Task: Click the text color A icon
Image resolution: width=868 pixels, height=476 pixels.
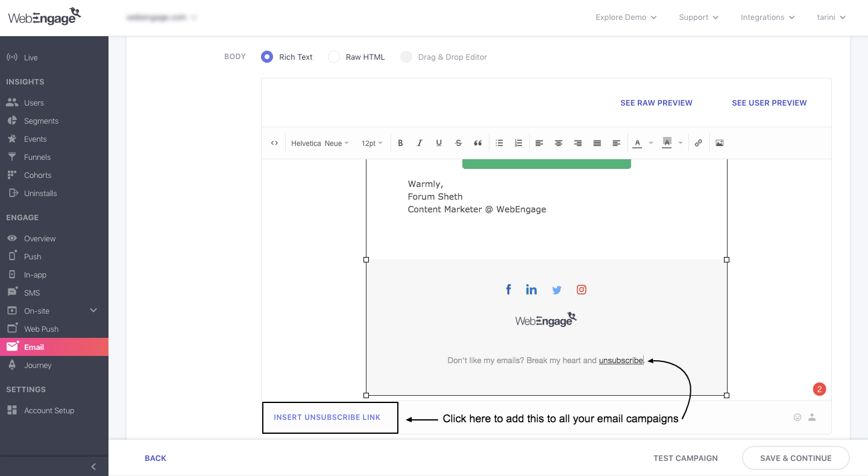Action: click(638, 143)
